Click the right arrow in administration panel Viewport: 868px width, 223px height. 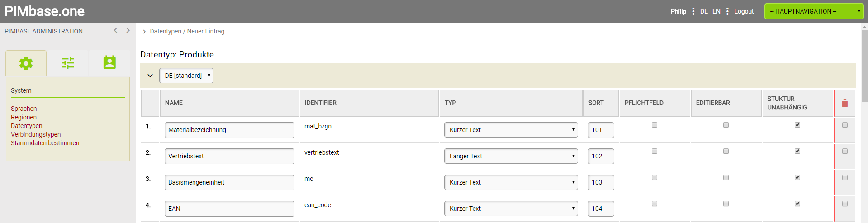click(x=128, y=30)
